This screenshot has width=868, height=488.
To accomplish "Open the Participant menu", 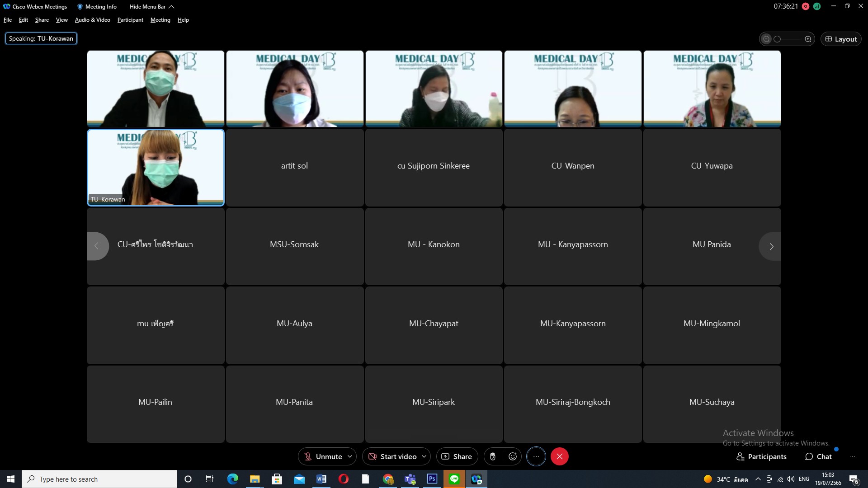I will (130, 20).
